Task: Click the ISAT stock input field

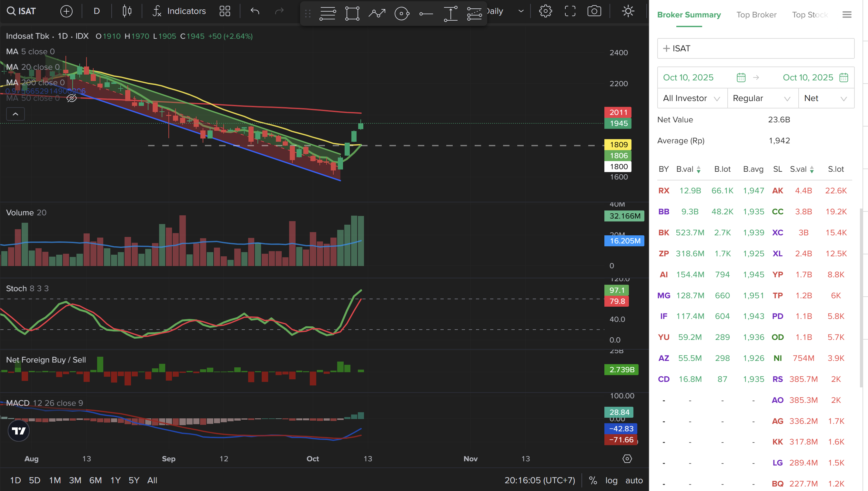Action: pyautogui.click(x=755, y=48)
